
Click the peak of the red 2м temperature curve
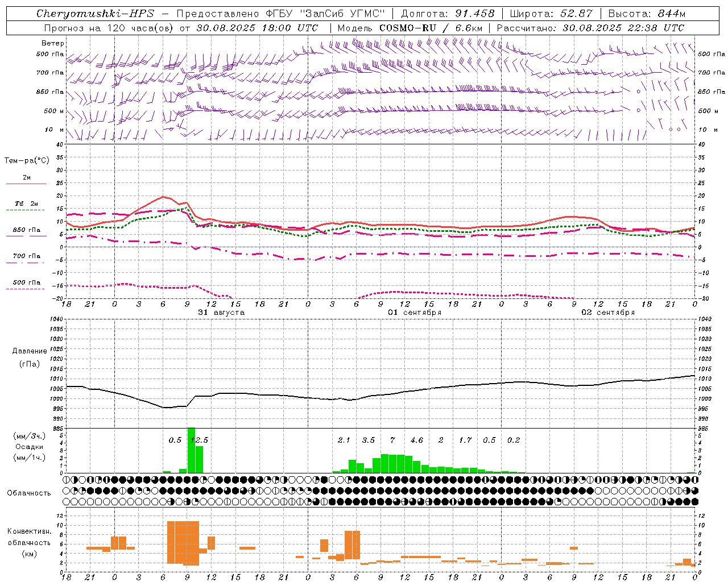click(x=163, y=197)
